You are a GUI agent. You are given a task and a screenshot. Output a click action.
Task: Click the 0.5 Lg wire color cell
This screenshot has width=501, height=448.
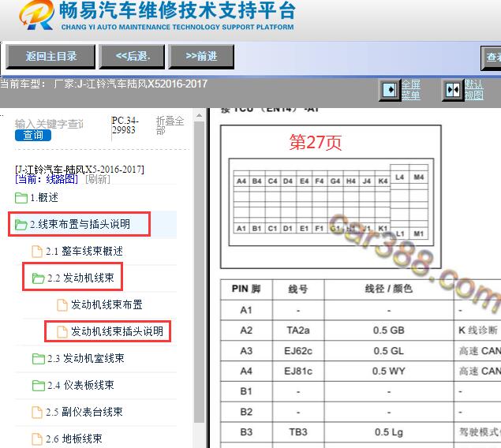389,432
